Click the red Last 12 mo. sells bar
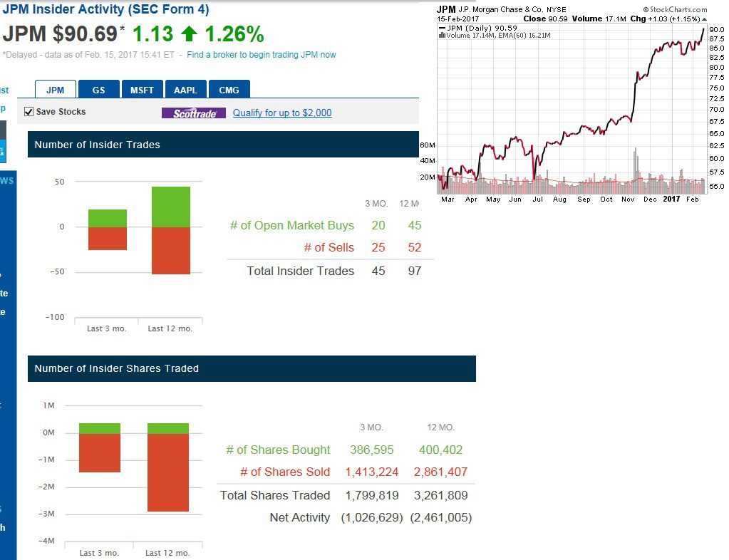This screenshot has width=729, height=560. pyautogui.click(x=170, y=251)
